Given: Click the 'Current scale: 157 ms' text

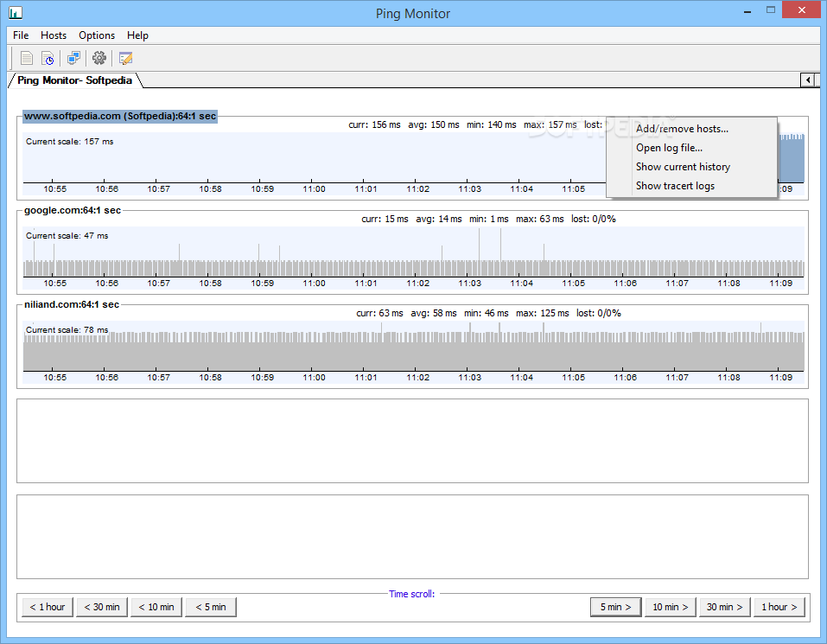Looking at the screenshot, I should click(x=70, y=142).
